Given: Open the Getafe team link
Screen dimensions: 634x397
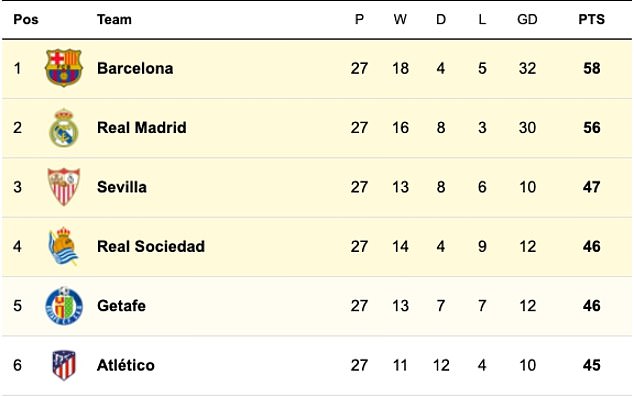Looking at the screenshot, I should coord(121,306).
